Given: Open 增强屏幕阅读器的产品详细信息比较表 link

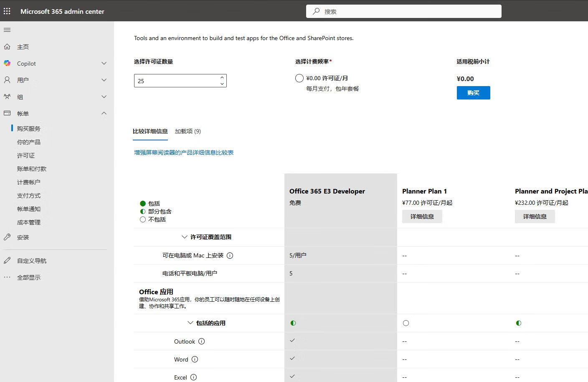Looking at the screenshot, I should [184, 153].
